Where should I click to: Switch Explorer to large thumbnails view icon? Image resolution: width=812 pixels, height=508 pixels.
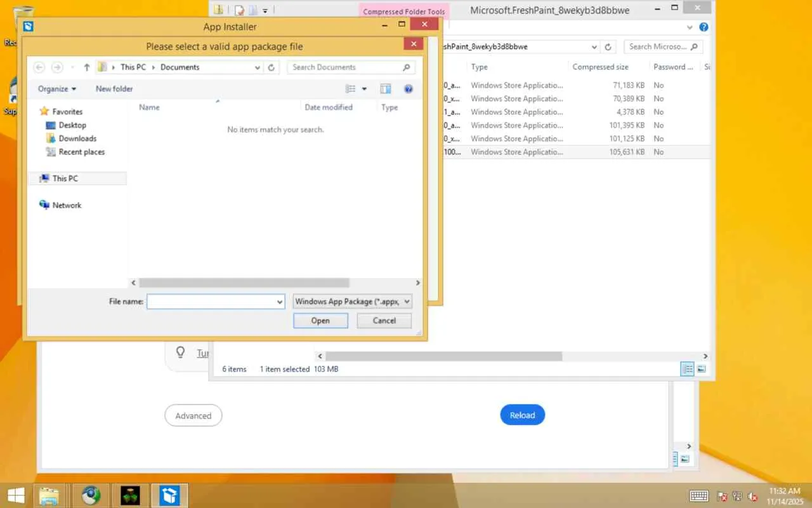702,369
